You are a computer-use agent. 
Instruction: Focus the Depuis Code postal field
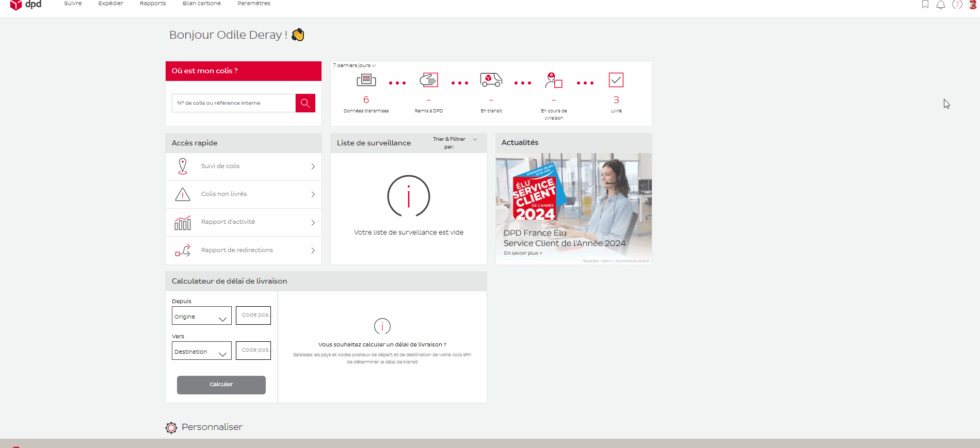click(253, 316)
